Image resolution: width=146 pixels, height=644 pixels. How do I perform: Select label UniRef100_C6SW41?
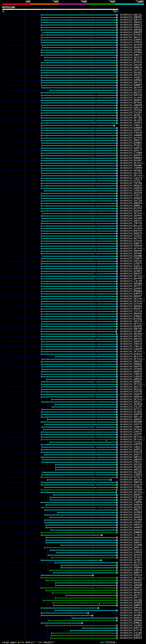131,50
